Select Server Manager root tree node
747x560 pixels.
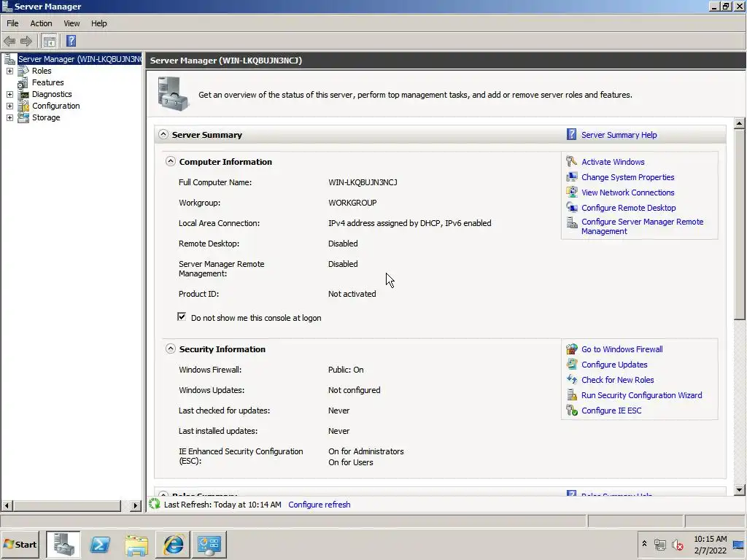point(80,59)
